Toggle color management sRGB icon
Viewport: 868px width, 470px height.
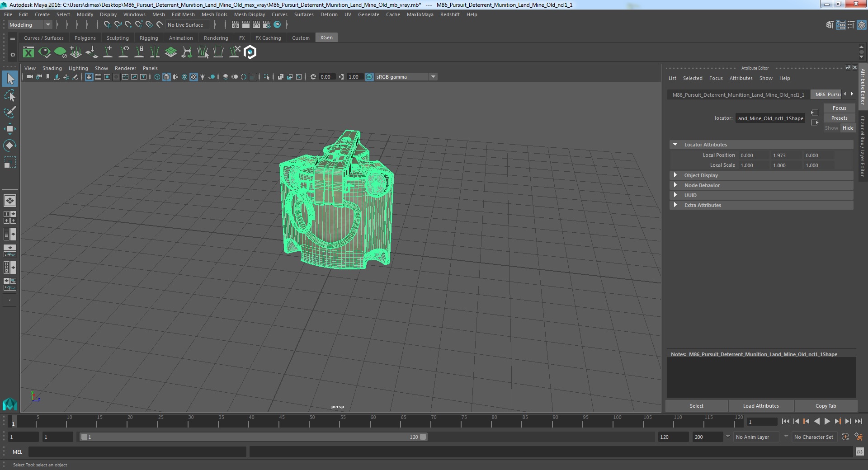coord(369,77)
